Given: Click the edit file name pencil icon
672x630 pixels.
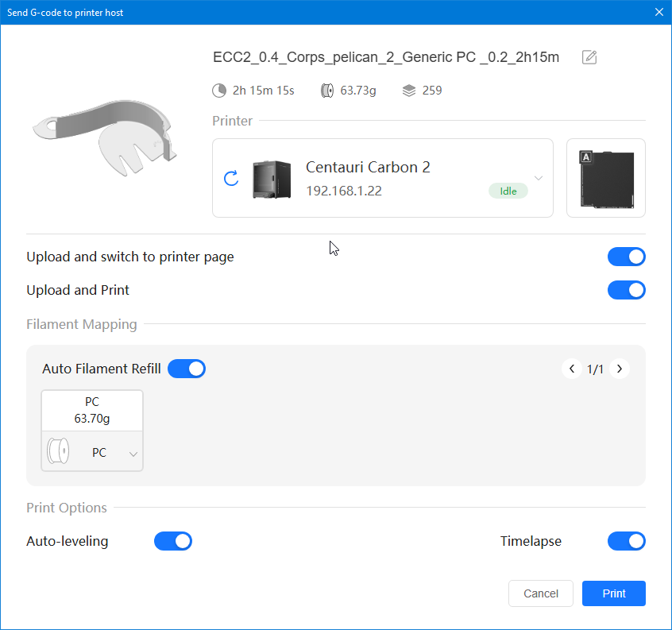Looking at the screenshot, I should (x=589, y=57).
